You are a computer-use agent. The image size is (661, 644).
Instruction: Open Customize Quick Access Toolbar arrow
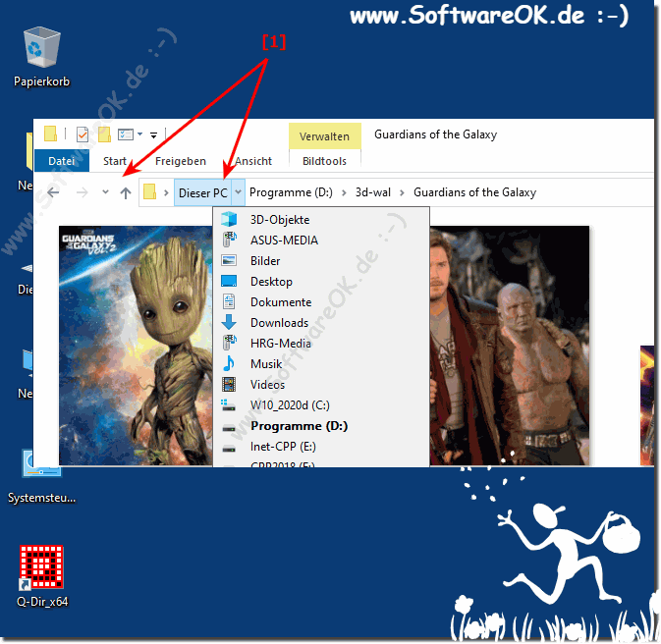pyautogui.click(x=154, y=135)
